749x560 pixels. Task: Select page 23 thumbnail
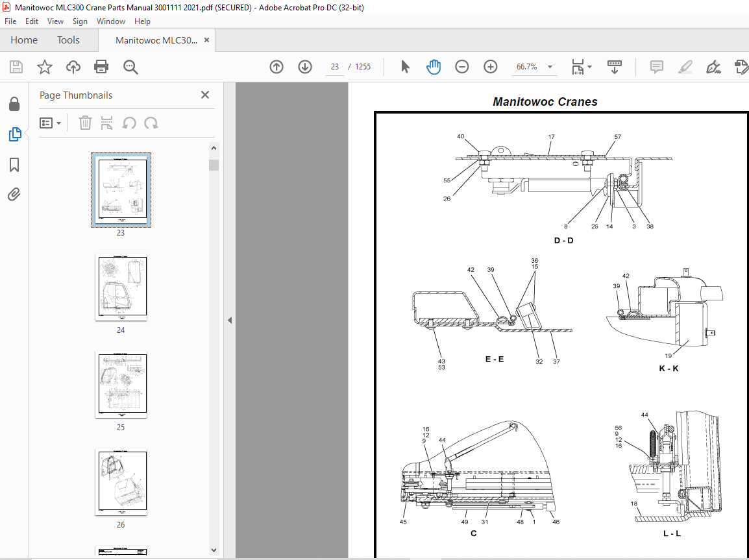pyautogui.click(x=121, y=189)
